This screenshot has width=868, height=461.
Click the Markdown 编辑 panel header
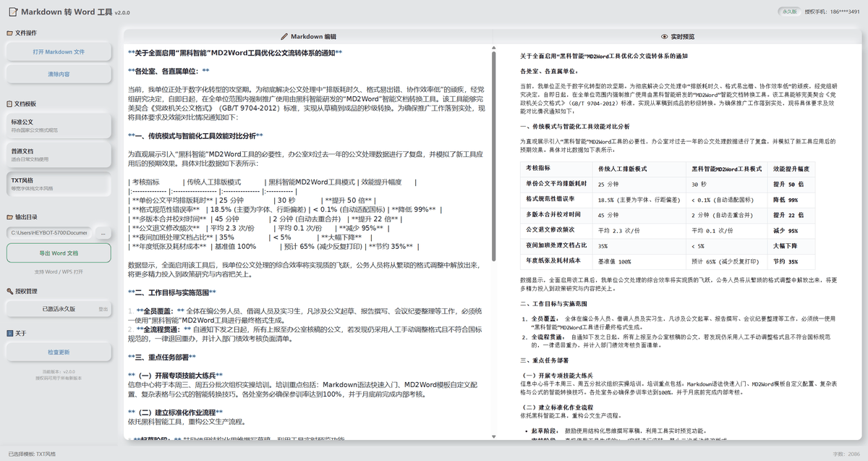(x=309, y=36)
